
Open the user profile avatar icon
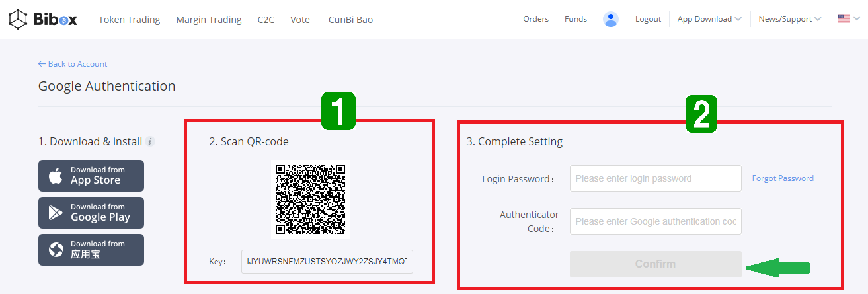(x=610, y=19)
